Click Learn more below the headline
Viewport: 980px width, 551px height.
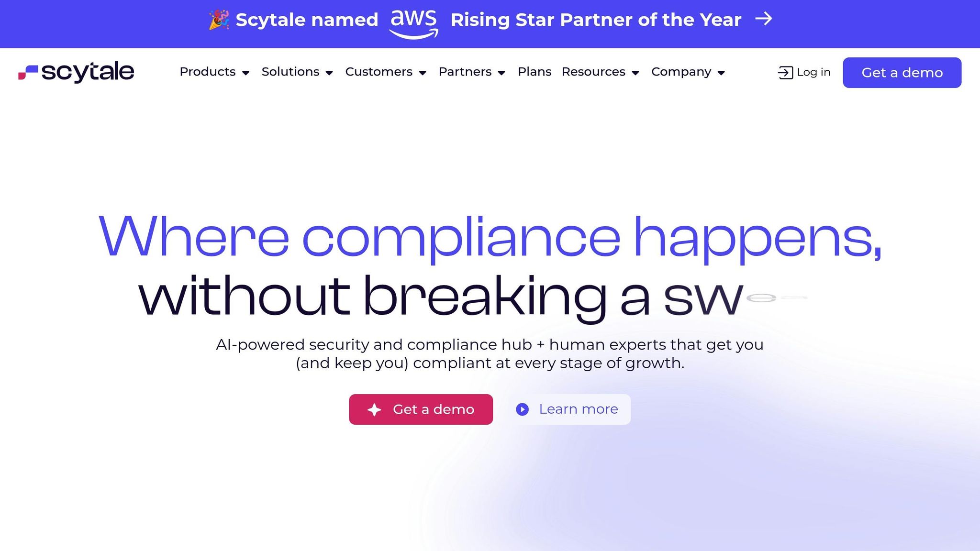point(578,409)
